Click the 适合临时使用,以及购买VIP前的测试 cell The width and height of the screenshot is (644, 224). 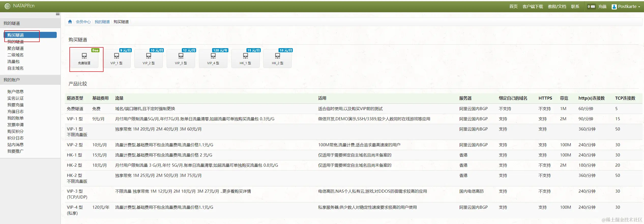(350, 109)
